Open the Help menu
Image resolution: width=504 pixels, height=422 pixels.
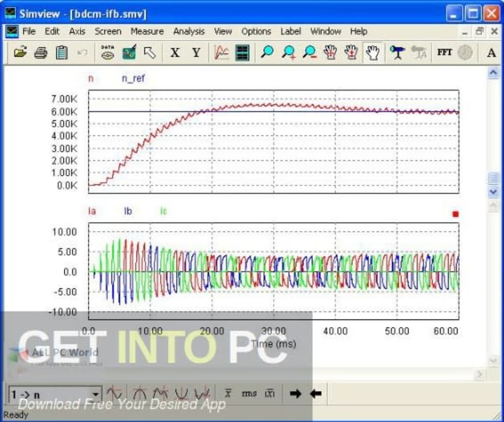coord(359,31)
